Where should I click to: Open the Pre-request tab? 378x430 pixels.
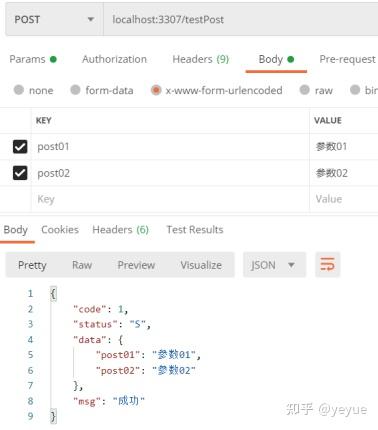tap(347, 59)
